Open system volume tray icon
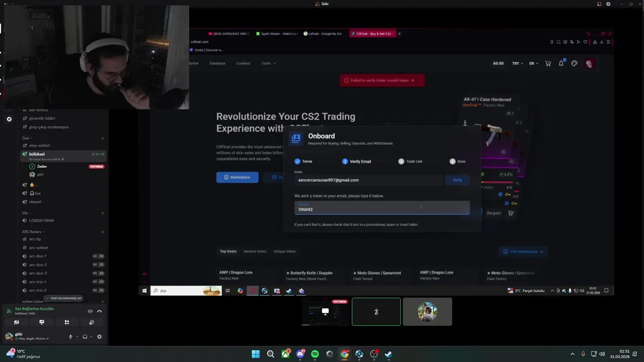 (x=602, y=354)
